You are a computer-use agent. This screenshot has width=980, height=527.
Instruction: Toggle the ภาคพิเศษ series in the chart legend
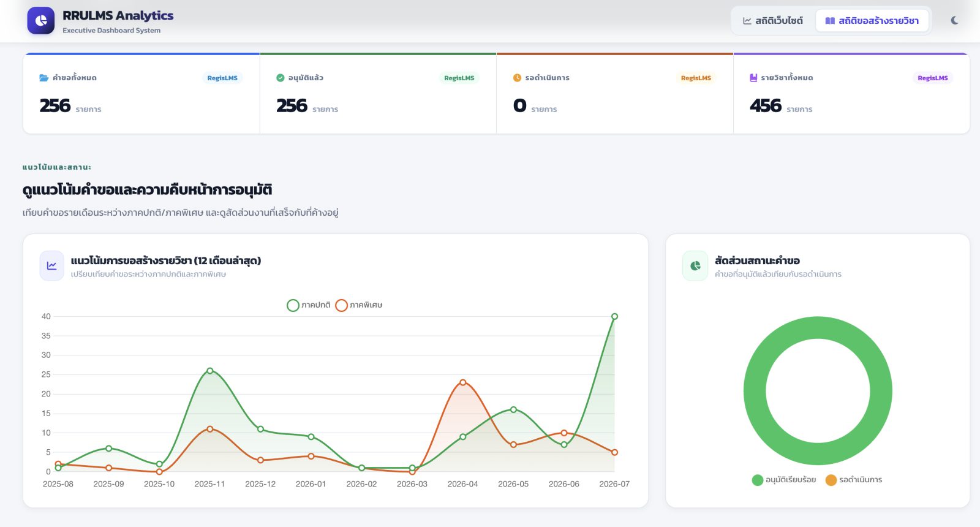[x=359, y=305]
